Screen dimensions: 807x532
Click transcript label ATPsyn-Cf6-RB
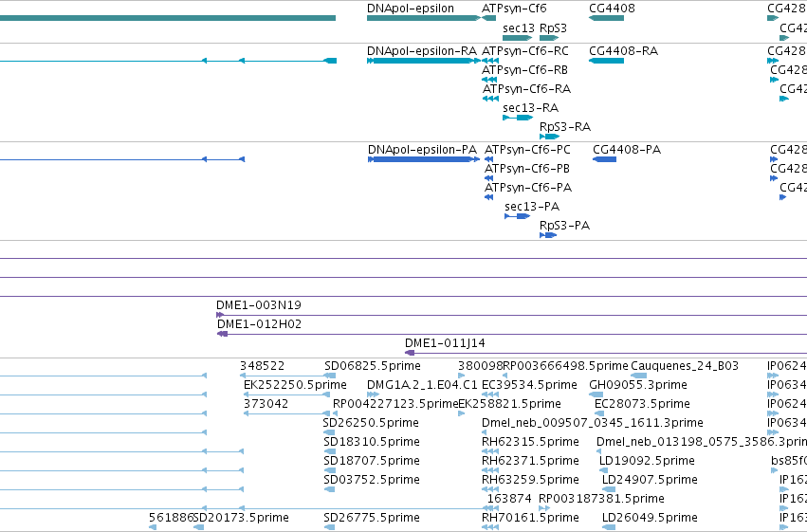coord(524,70)
